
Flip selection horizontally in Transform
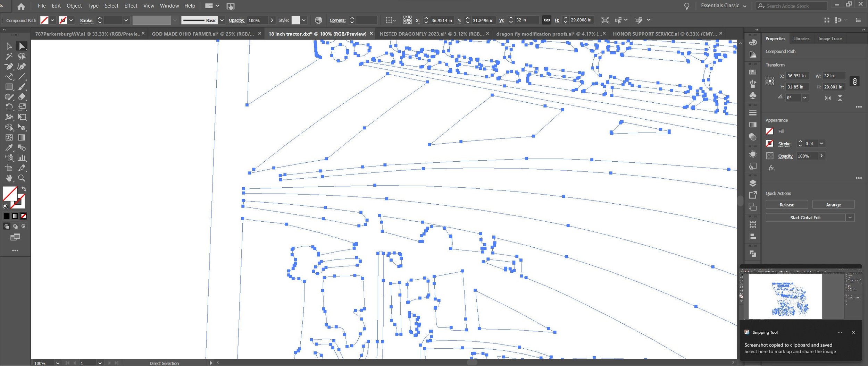(x=828, y=98)
